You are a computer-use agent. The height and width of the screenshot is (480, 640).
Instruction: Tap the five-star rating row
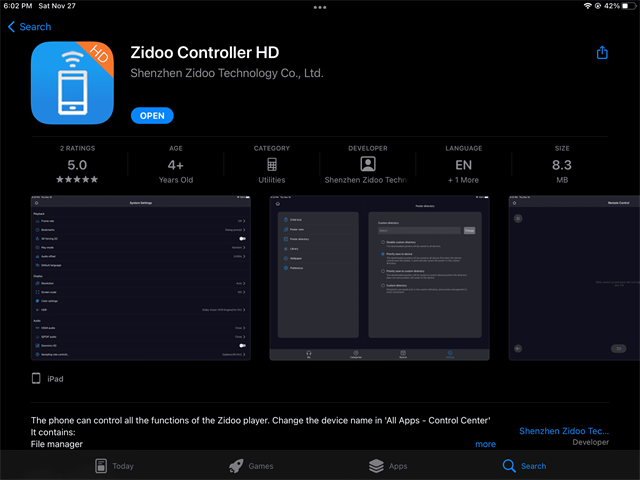click(x=77, y=179)
